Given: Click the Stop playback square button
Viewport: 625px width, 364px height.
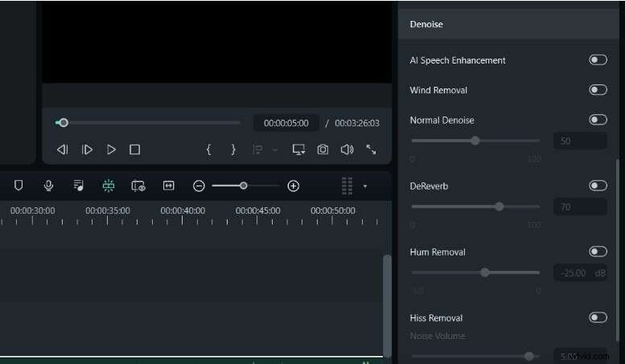Looking at the screenshot, I should point(135,149).
